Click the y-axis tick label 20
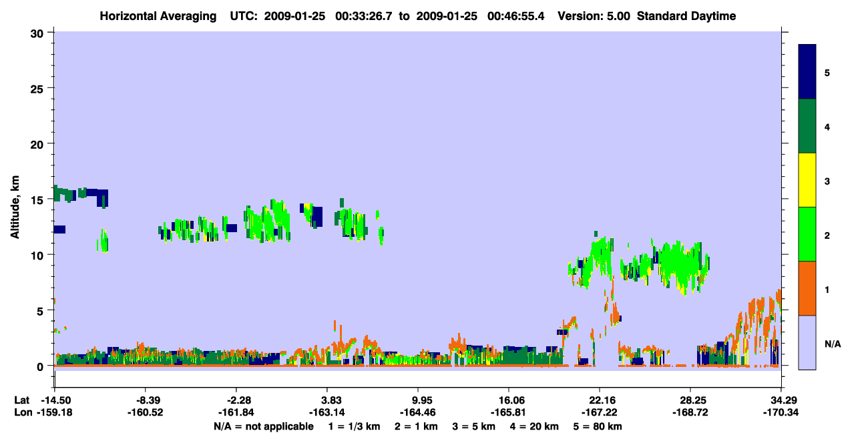The height and width of the screenshot is (445, 868). tap(39, 143)
